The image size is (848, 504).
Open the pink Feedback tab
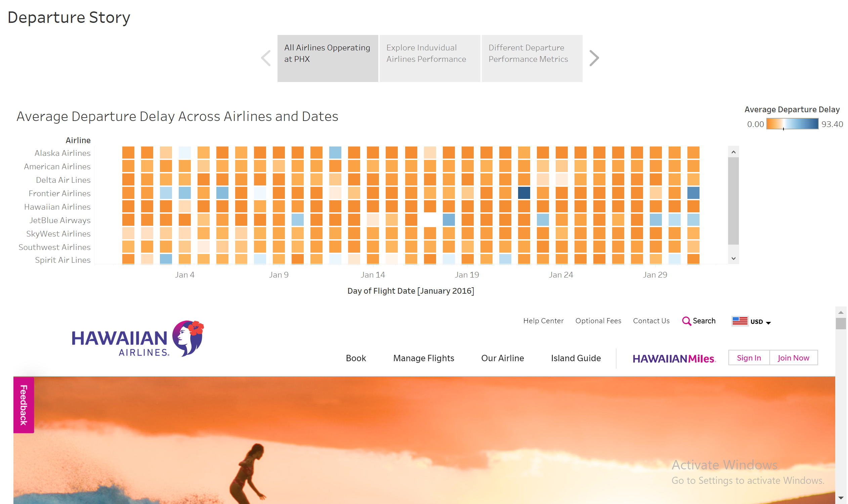coord(24,405)
